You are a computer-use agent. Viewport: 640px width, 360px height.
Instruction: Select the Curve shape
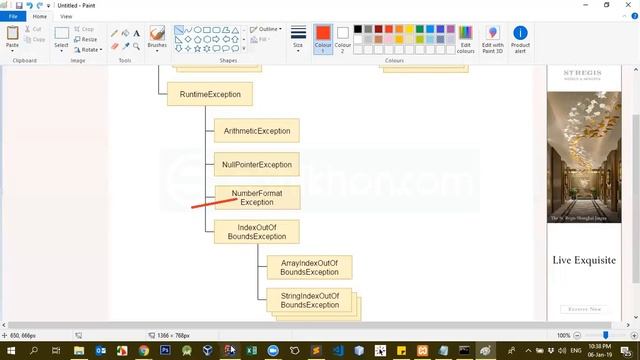[188, 30]
